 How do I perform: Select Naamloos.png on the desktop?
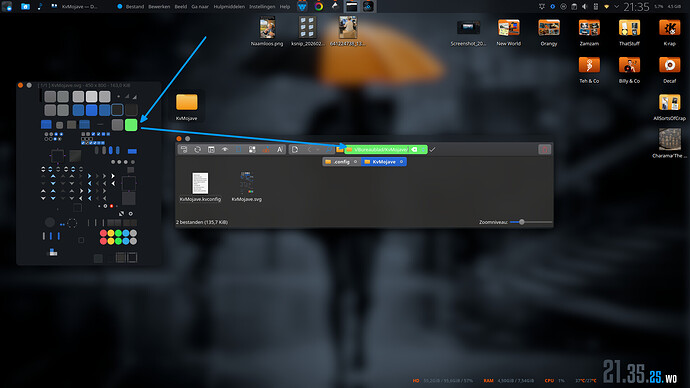click(x=267, y=31)
